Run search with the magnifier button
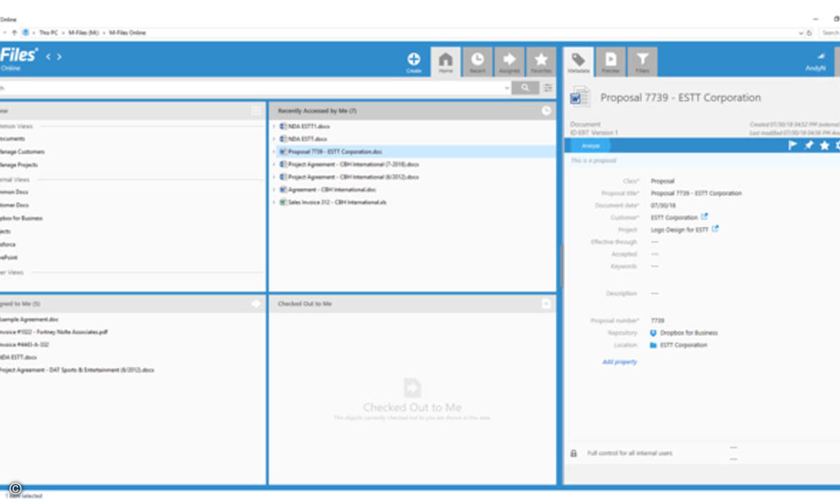This screenshot has width=840, height=504. tap(525, 87)
